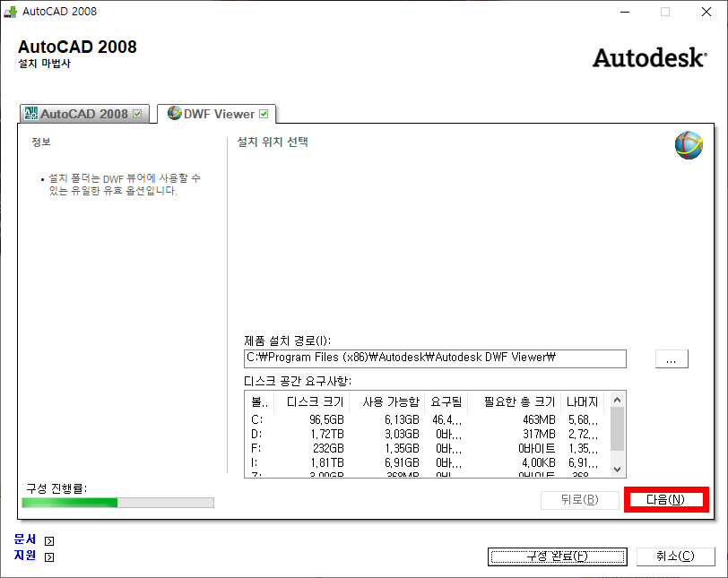The width and height of the screenshot is (728, 578).
Task: Click the large DWF Viewer globe logo
Action: tap(689, 145)
